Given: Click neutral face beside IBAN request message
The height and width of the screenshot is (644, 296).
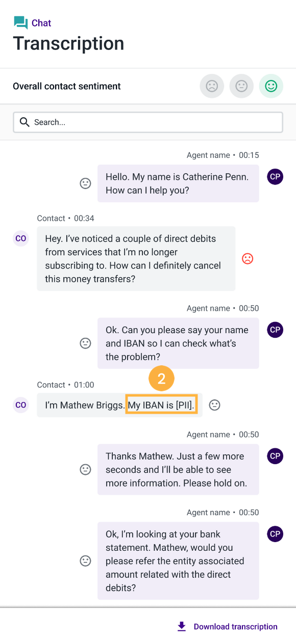Looking at the screenshot, I should tap(86, 343).
